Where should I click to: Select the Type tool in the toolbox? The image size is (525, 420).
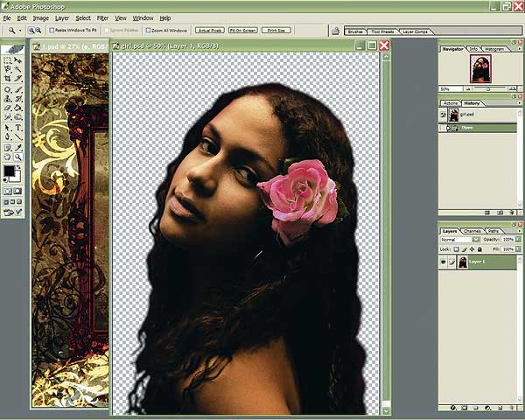tap(18, 127)
